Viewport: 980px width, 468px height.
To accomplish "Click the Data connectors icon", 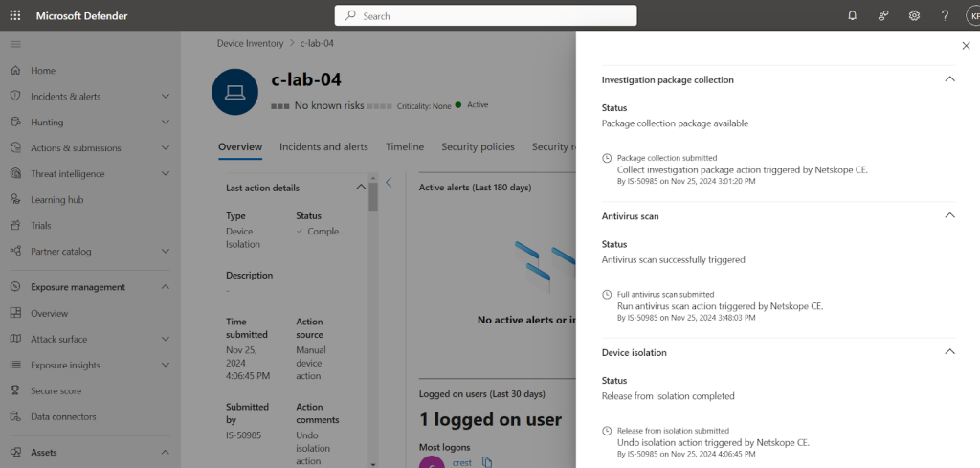I will tap(15, 416).
